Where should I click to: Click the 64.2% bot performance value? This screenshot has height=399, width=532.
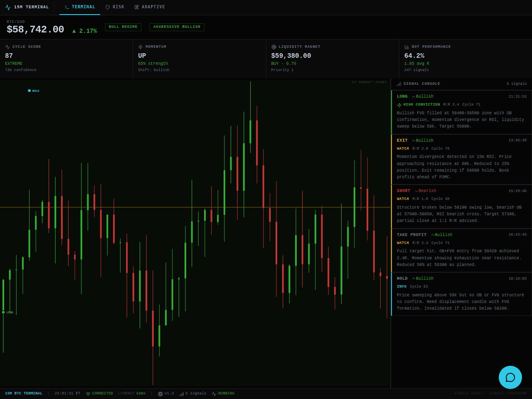[414, 56]
